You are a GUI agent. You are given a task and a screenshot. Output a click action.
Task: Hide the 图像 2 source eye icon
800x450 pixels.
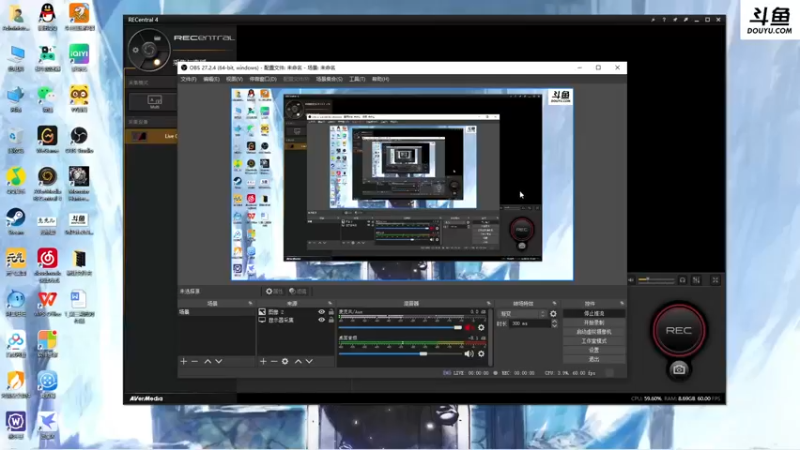(x=321, y=312)
